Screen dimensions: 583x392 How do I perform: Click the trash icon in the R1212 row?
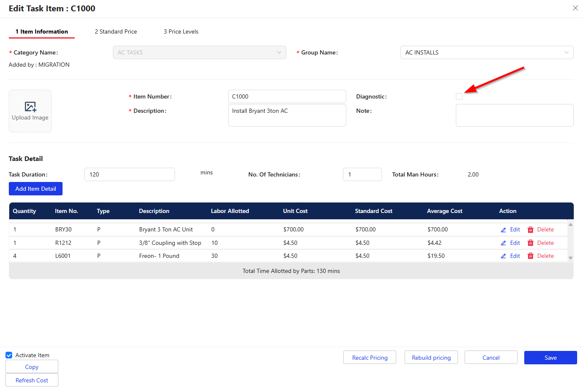(x=531, y=243)
